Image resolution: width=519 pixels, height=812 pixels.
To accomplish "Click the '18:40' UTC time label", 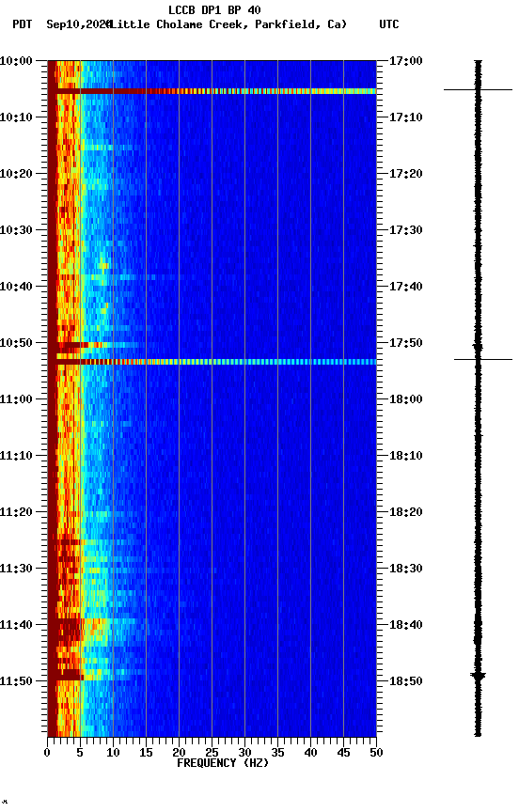I will (x=406, y=625).
